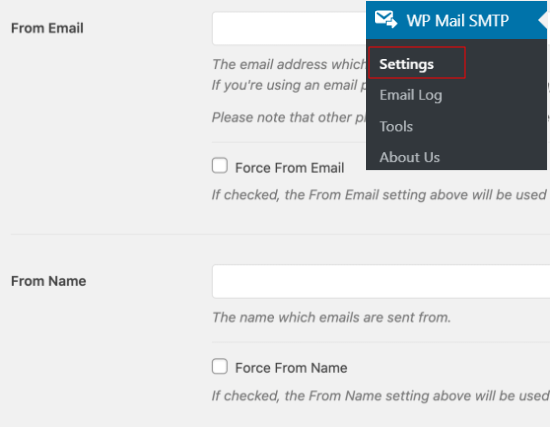This screenshot has width=550, height=427.
Task: Go to About Us in the submenu
Action: (409, 157)
